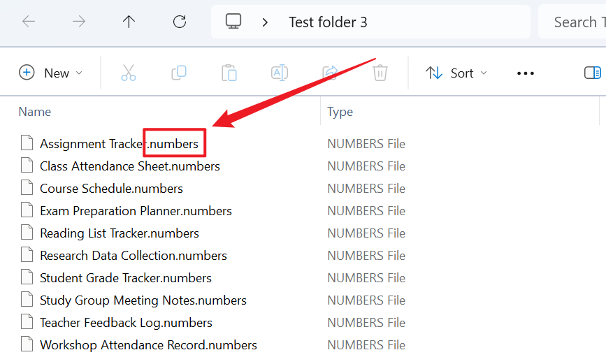Screen dimensions: 606x364
Task: Go up one folder level
Action: tap(129, 22)
